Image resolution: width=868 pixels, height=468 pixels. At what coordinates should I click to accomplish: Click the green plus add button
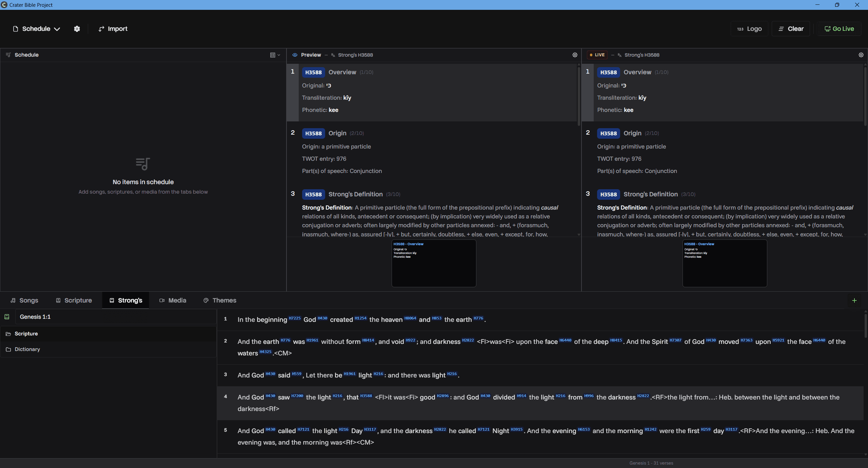point(854,300)
